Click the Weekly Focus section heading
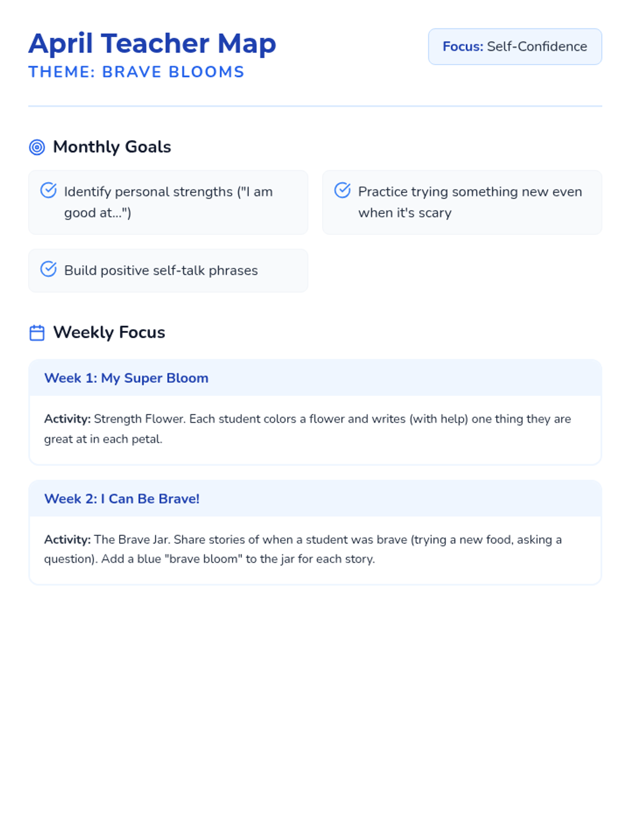This screenshot has width=630, height=840. (x=109, y=332)
